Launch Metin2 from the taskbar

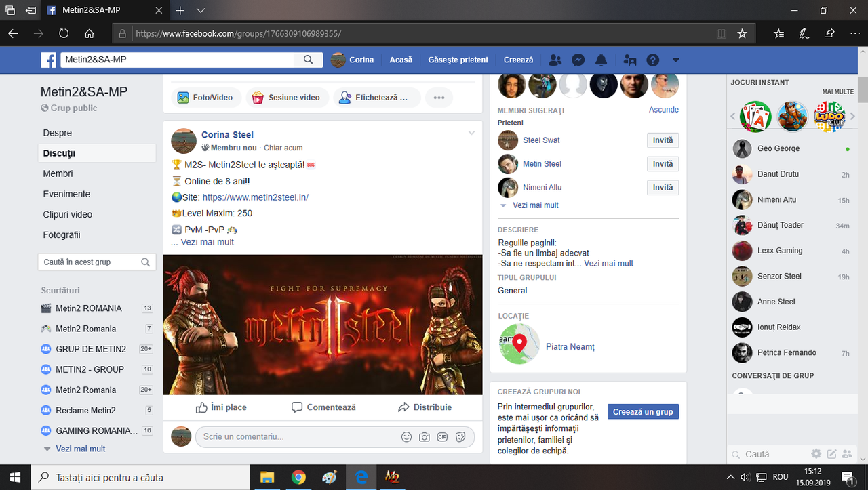coord(392,477)
